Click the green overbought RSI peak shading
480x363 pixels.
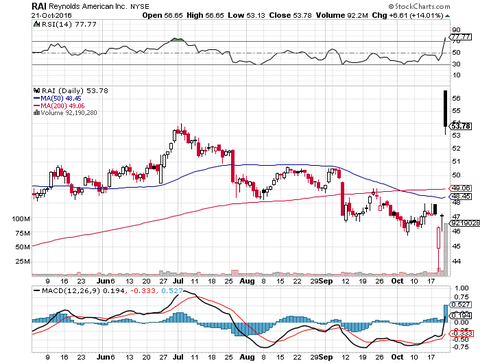coord(178,40)
